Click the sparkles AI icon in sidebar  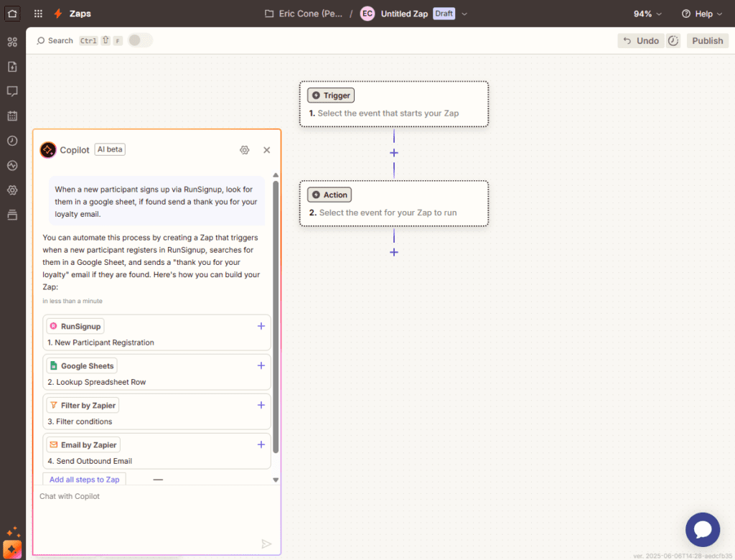[13, 532]
